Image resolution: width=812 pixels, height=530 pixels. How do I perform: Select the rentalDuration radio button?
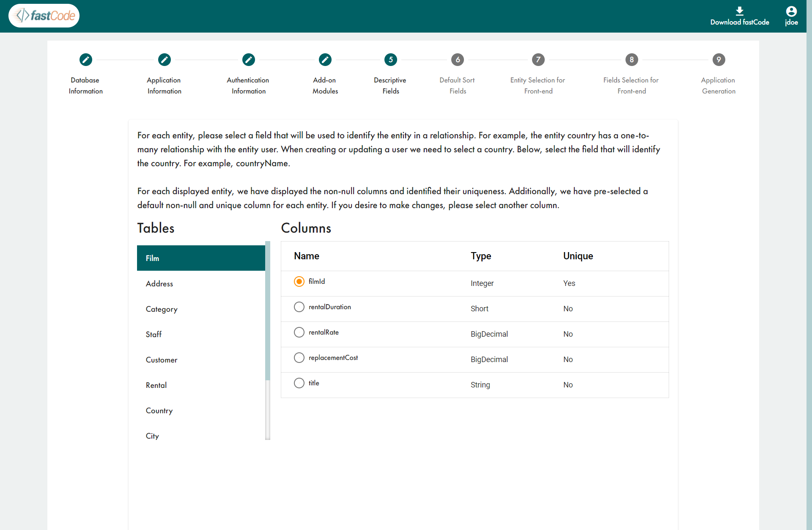pos(299,307)
